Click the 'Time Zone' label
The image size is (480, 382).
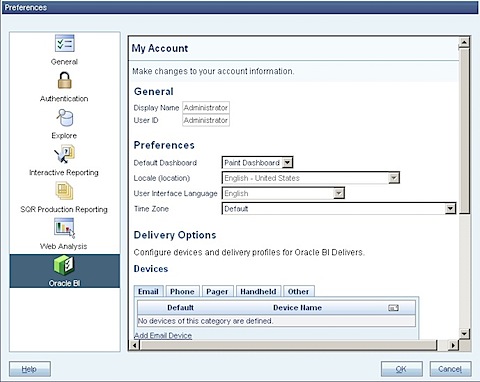click(x=151, y=209)
